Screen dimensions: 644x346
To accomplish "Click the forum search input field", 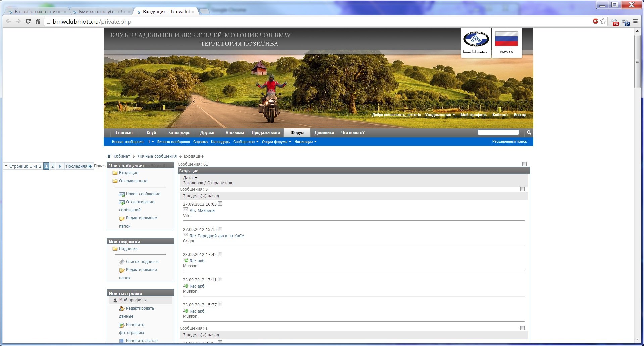I will [498, 132].
